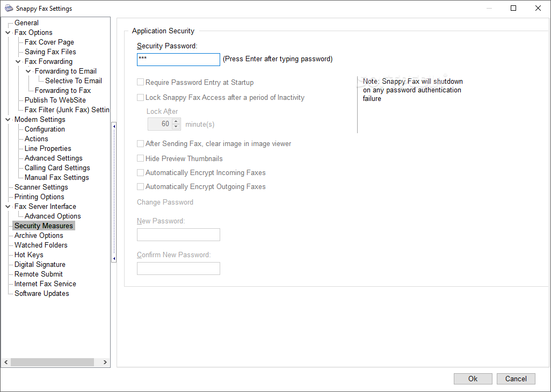Screen dimensions: 551x392
Task: Open Remote Submit settings
Action: (x=38, y=274)
